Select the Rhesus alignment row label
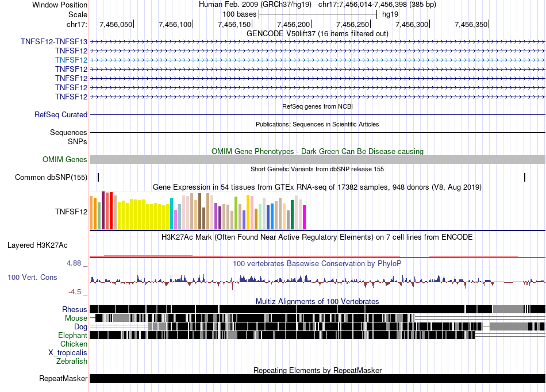Screen dimensions: 546x392 (75, 309)
